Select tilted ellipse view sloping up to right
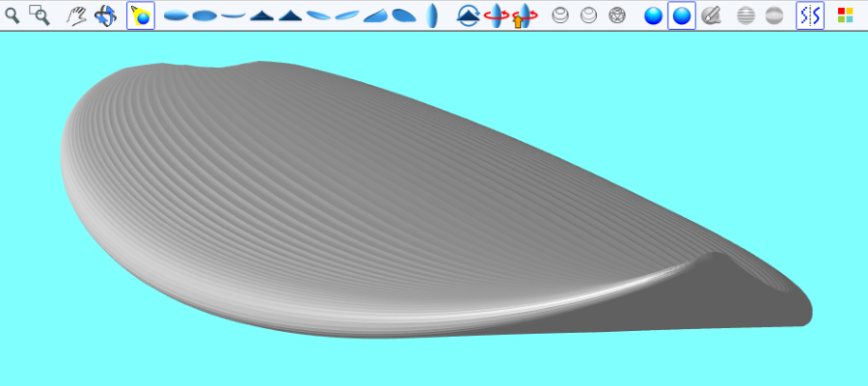 tap(347, 15)
